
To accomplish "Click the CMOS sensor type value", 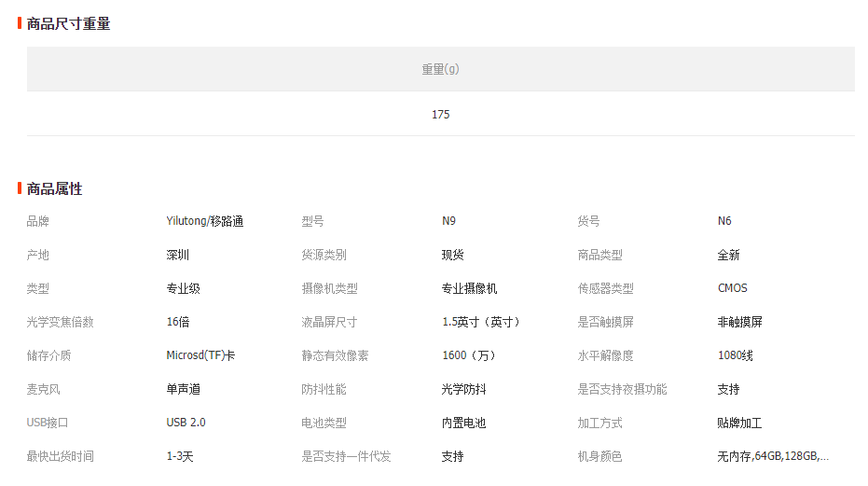I will (732, 288).
